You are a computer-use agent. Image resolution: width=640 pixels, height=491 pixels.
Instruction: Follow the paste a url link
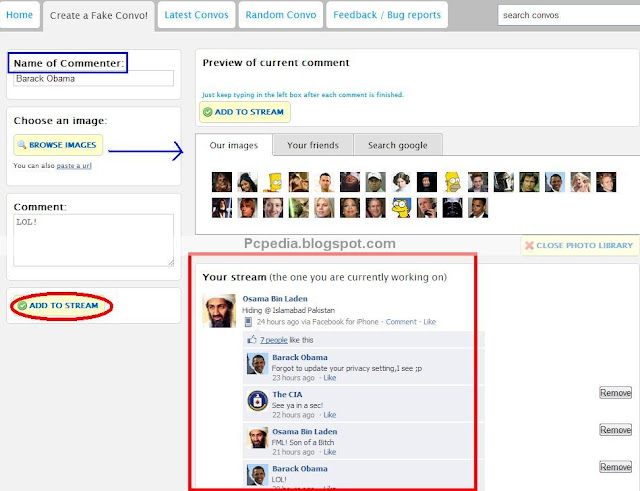(x=74, y=166)
